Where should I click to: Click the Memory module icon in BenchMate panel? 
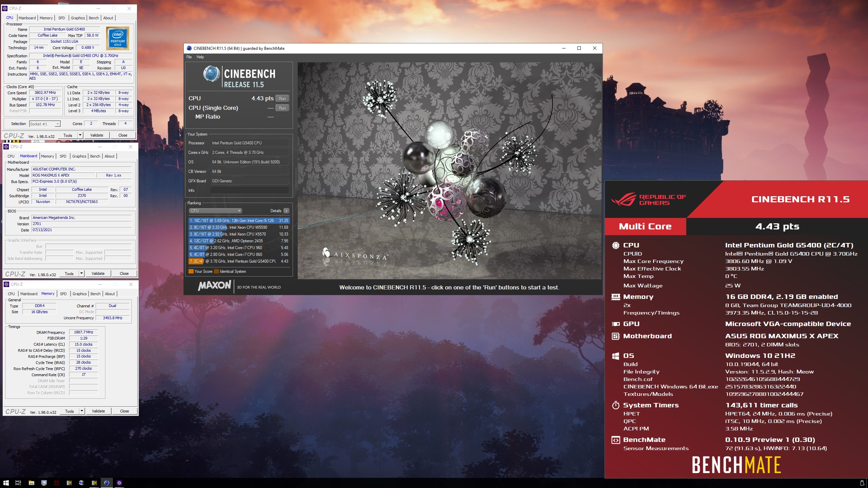pos(616,297)
